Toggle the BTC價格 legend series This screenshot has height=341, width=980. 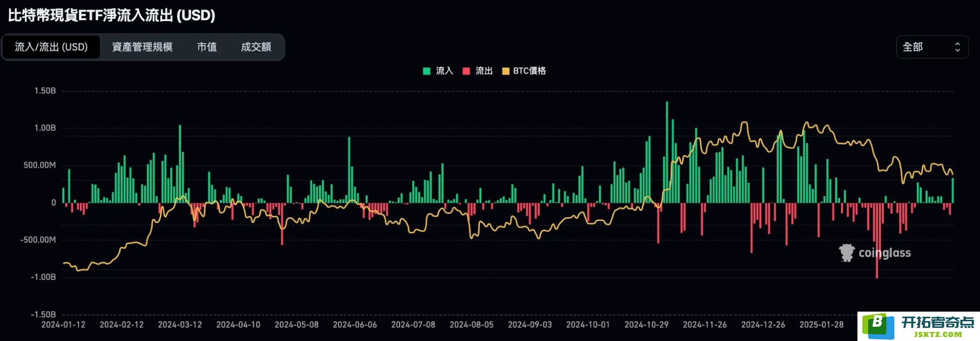524,71
